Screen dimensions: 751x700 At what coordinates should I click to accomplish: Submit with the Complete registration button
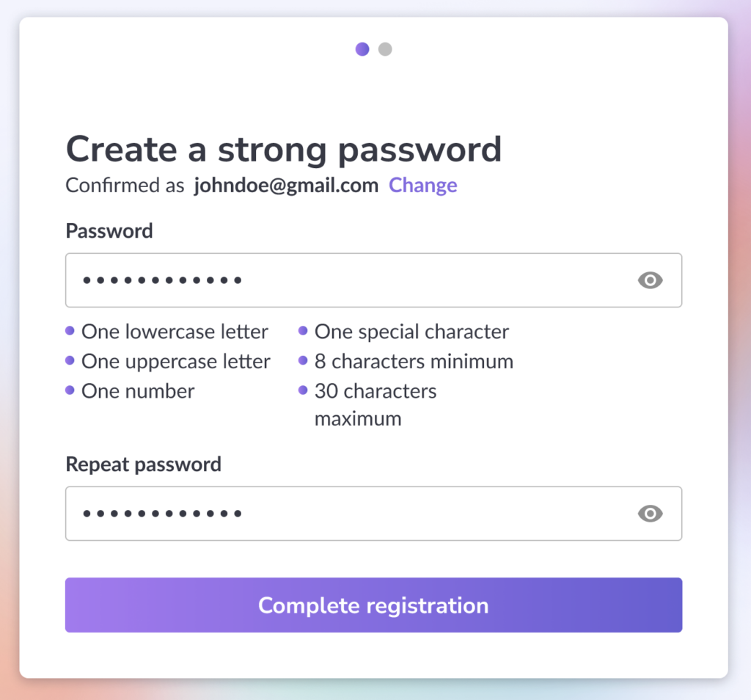tap(373, 605)
